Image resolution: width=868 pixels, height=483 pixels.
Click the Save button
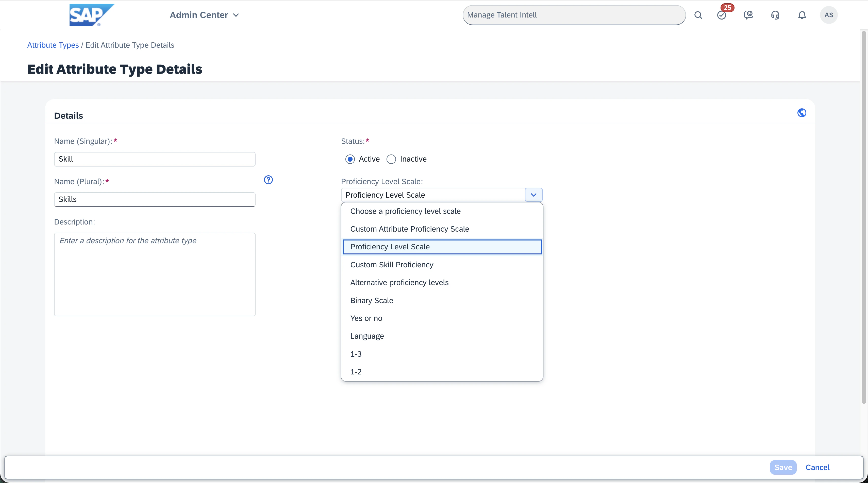coord(783,467)
